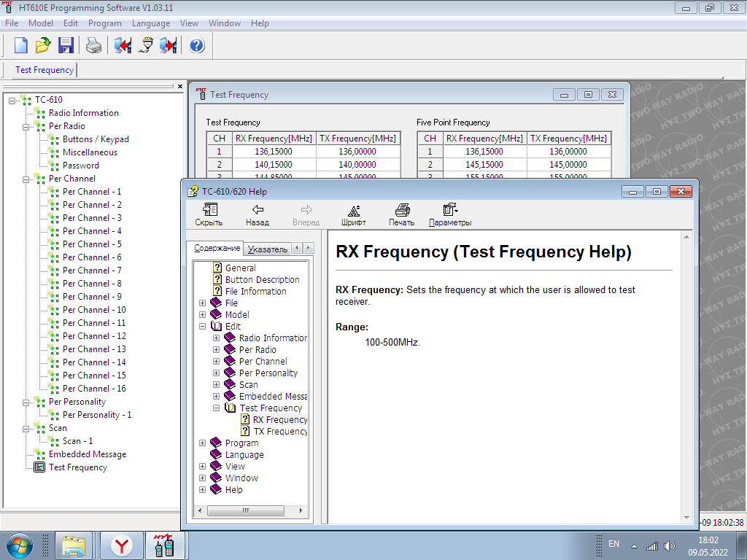This screenshot has width=747, height=560.
Task: Select Password tree item
Action: click(x=81, y=166)
